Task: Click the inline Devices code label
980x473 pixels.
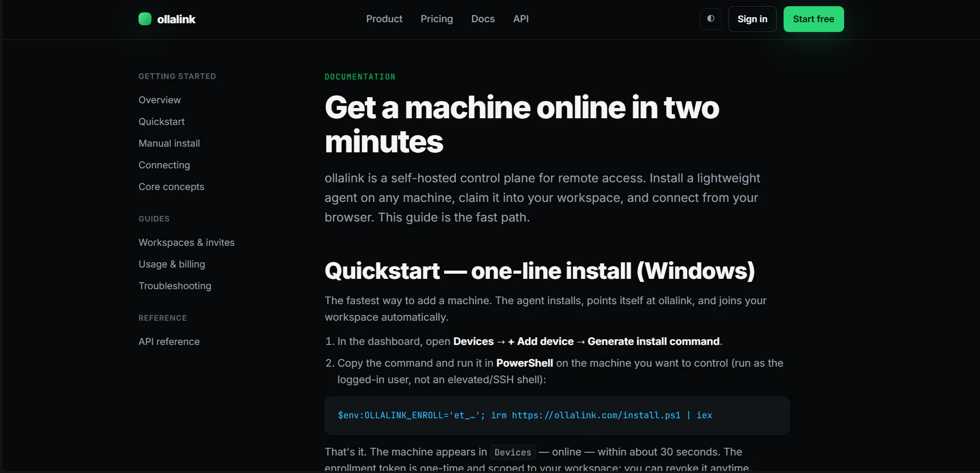Action: [x=513, y=452]
